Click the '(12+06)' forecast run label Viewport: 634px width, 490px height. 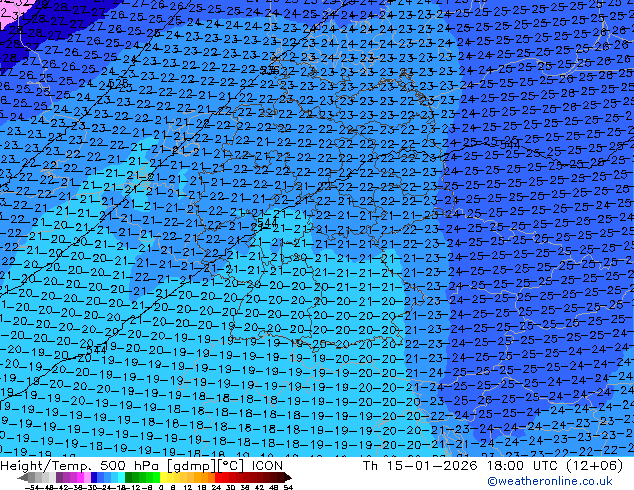coord(594,466)
